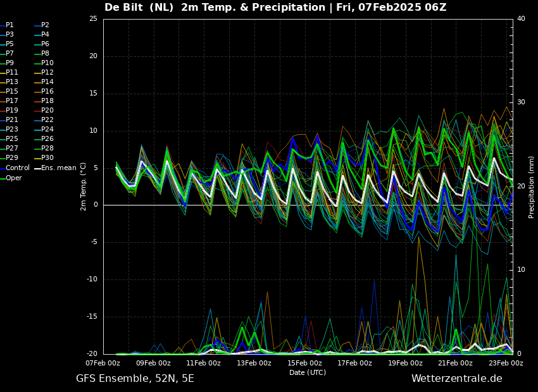The width and height of the screenshot is (538, 392).
Task: Click the 15Feb 00z date tick
Action: (x=304, y=364)
